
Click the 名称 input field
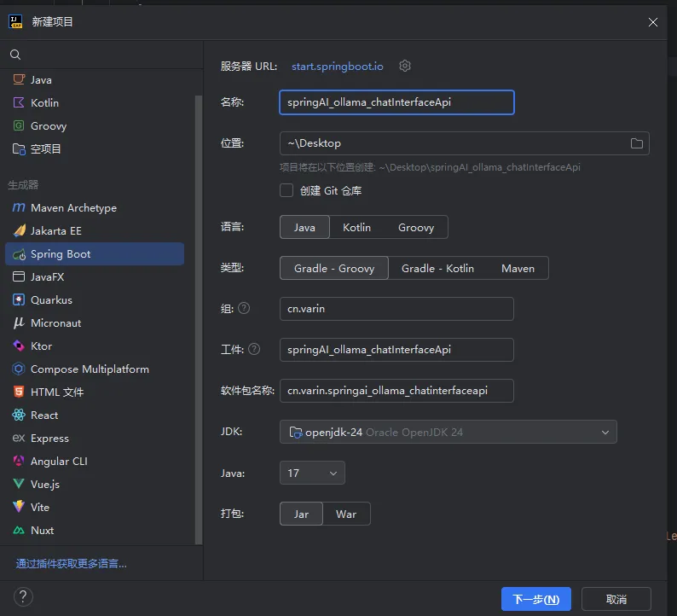pyautogui.click(x=396, y=102)
